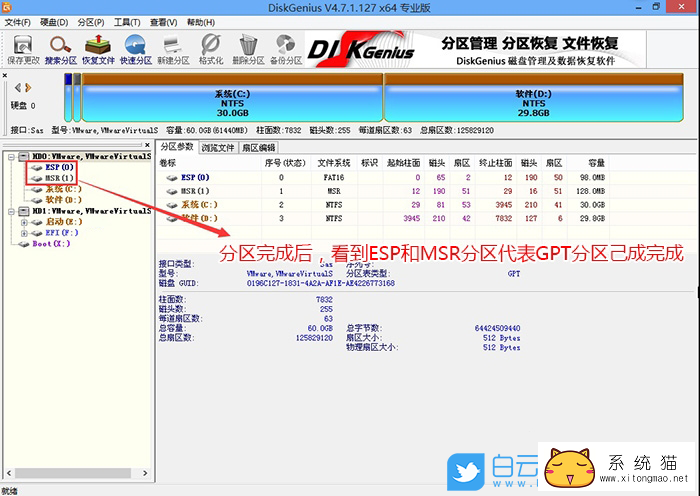Go to next disk with right arrow

[x=28, y=88]
